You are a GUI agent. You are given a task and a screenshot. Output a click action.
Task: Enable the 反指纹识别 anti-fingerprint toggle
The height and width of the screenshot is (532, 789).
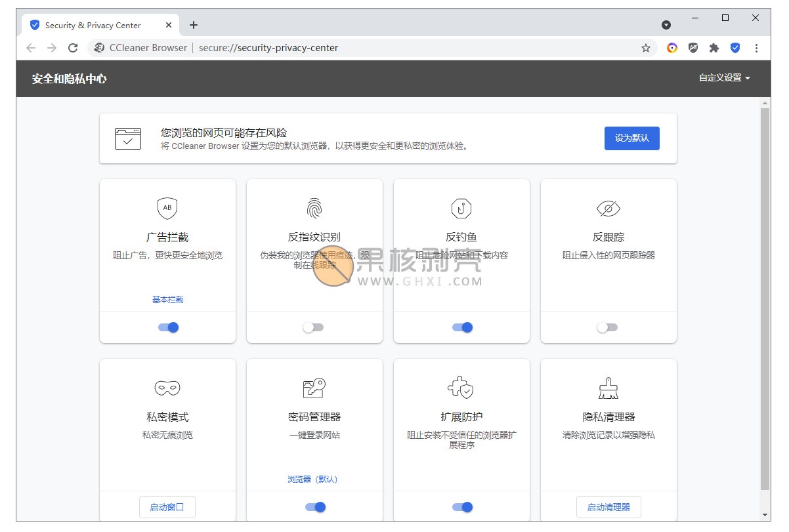tap(313, 327)
